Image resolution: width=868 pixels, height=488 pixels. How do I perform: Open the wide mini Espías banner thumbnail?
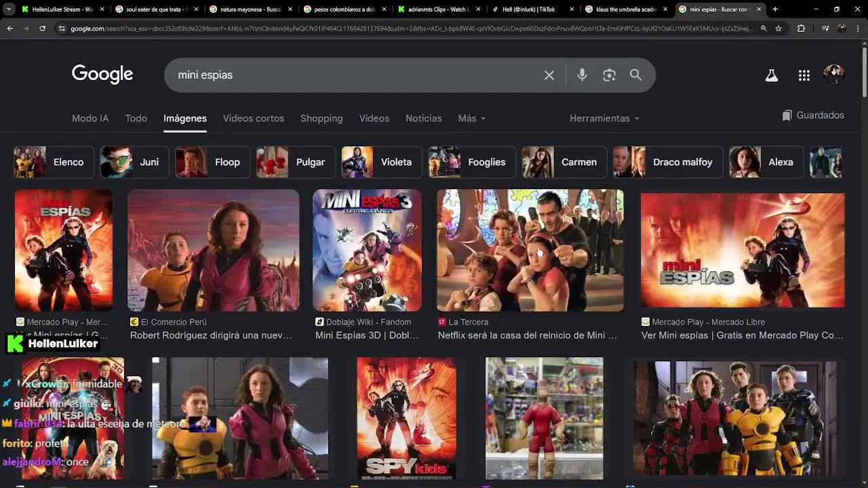(743, 250)
